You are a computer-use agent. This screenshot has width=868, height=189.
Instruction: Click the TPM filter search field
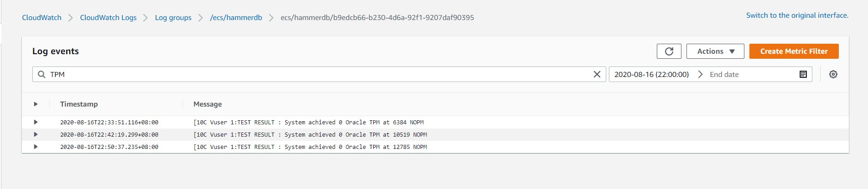coord(319,74)
